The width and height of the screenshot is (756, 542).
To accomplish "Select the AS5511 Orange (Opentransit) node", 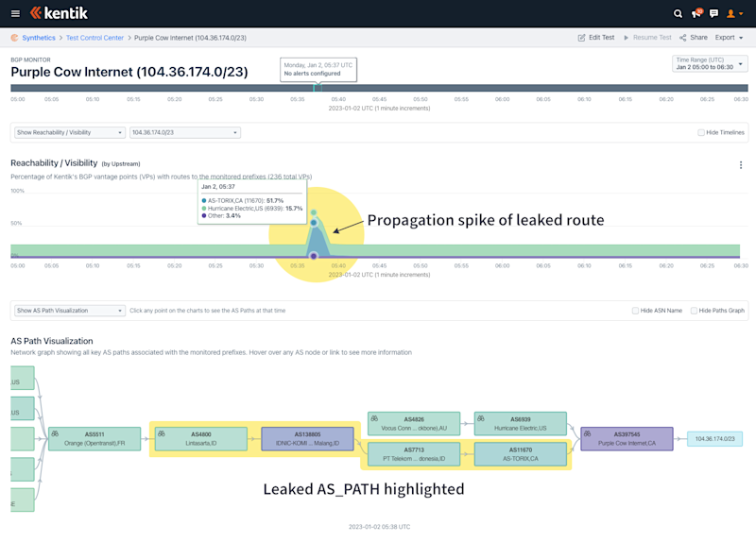I will (94, 438).
